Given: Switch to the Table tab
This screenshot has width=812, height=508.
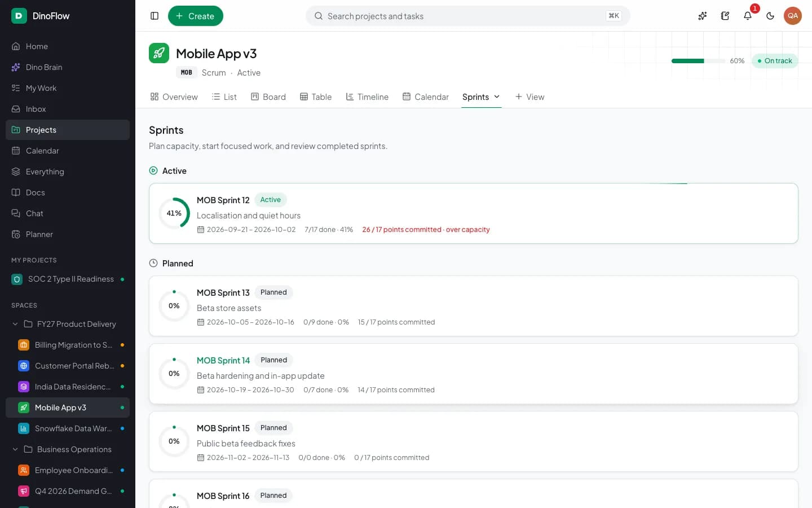Looking at the screenshot, I should [x=316, y=97].
